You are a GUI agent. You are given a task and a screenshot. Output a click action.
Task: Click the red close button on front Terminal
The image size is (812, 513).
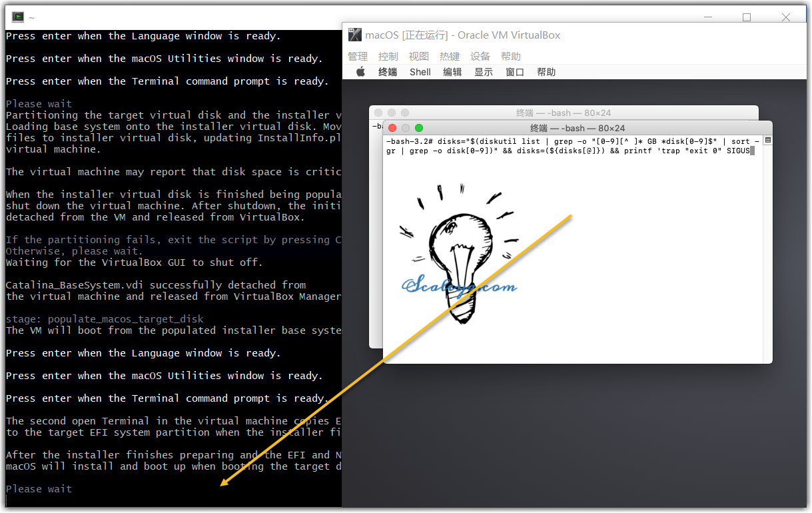tap(392, 128)
